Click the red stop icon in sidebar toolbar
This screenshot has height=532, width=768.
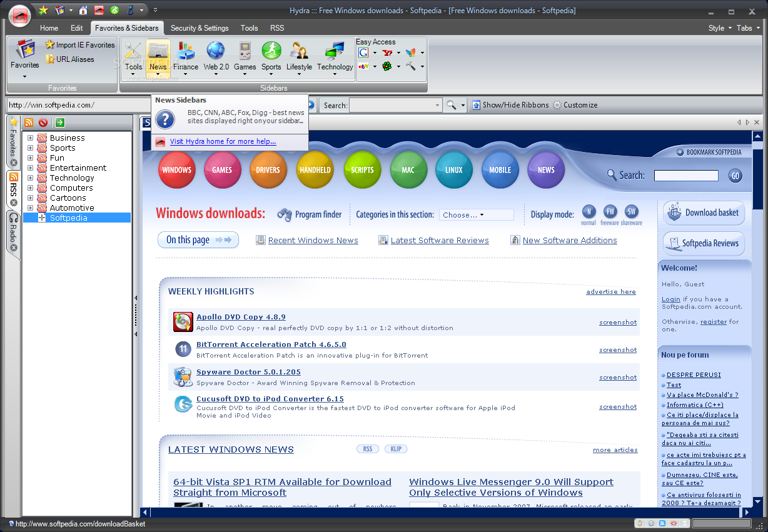pos(43,123)
